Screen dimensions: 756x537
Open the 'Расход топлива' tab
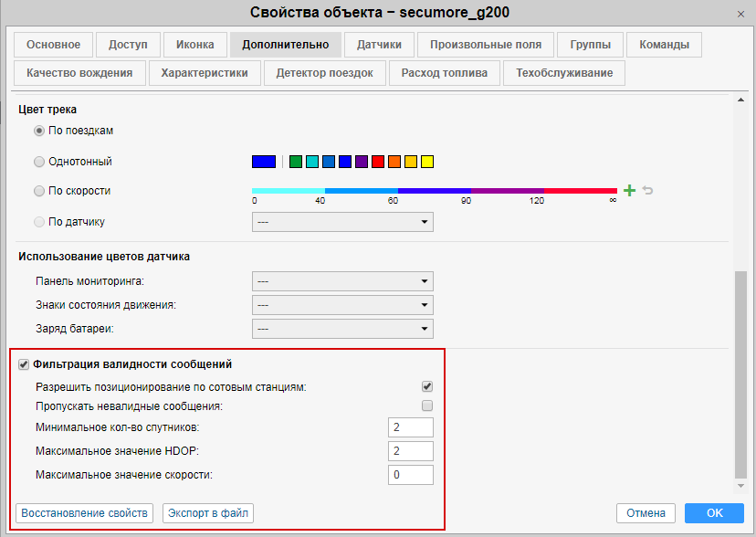445,73
